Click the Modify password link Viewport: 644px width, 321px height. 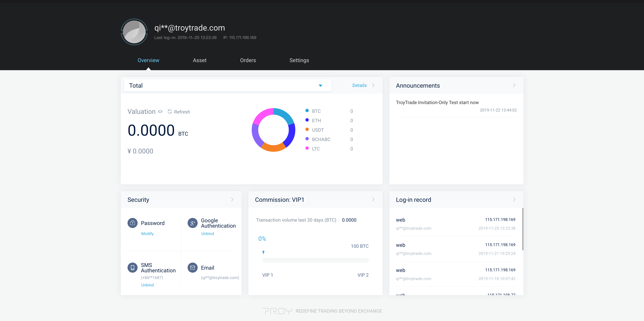[147, 233]
